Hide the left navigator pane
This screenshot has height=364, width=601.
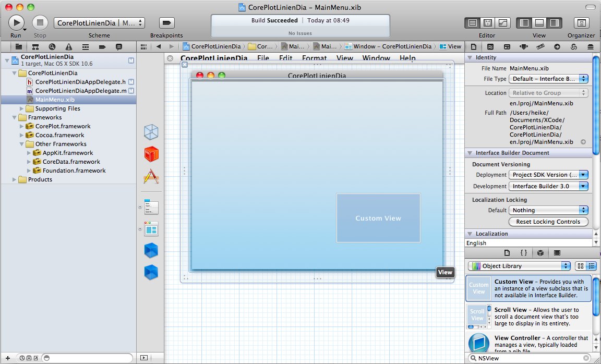click(524, 23)
